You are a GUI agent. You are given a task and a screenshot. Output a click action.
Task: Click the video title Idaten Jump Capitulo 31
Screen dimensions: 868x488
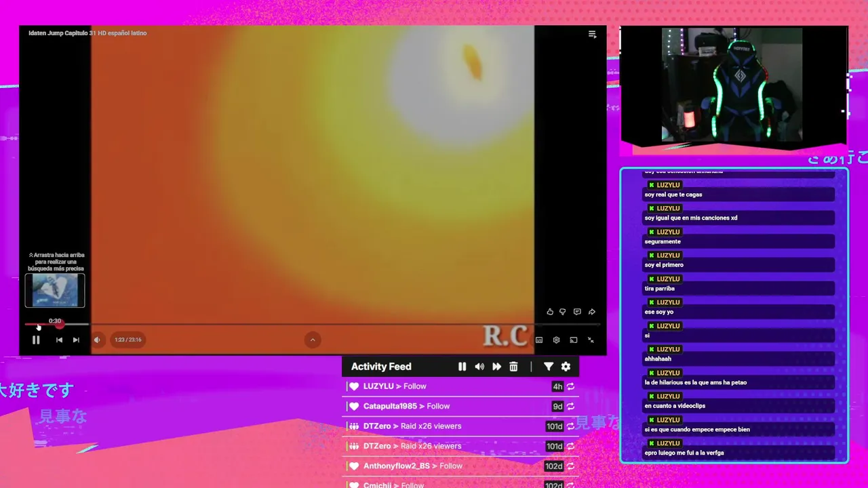coord(87,33)
